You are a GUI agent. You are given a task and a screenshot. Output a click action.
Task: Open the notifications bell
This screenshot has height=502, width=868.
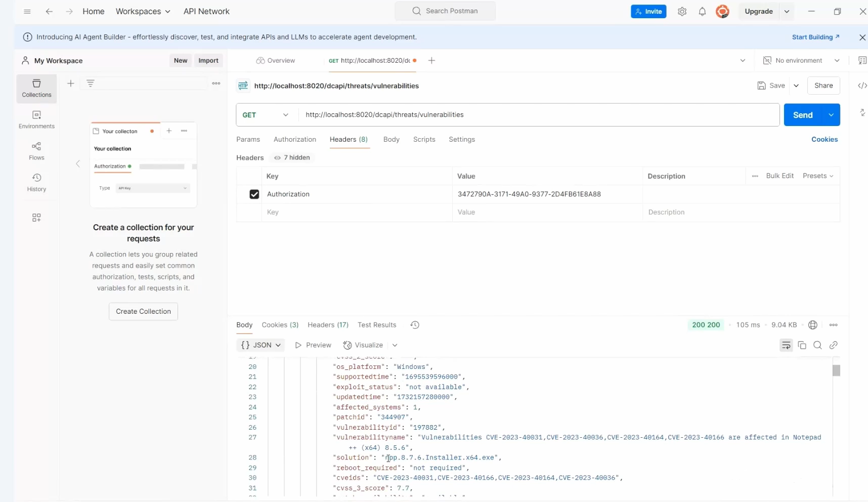[x=702, y=12]
